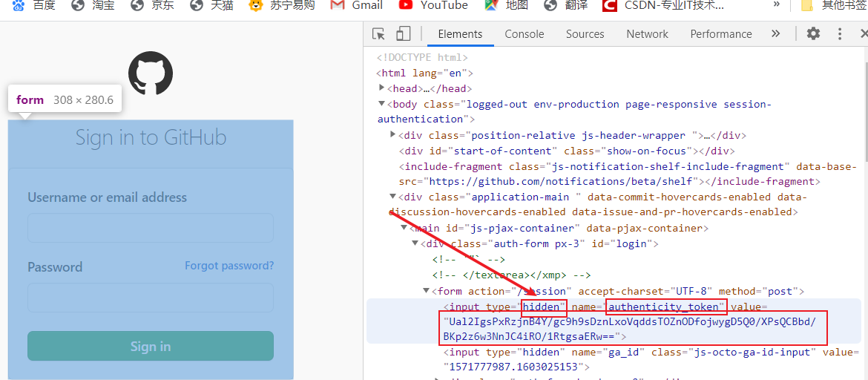This screenshot has width=868, height=380.
Task: Open the Network tab
Action: click(x=647, y=34)
